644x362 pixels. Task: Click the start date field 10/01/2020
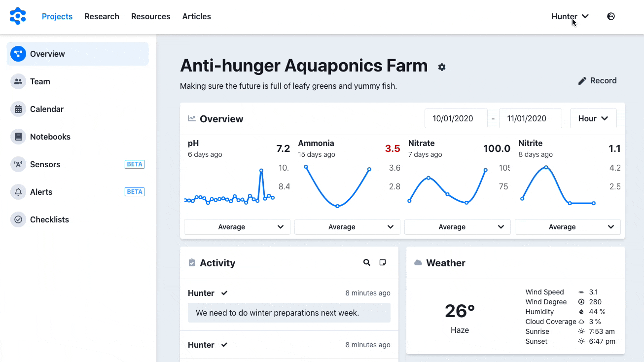click(x=456, y=118)
